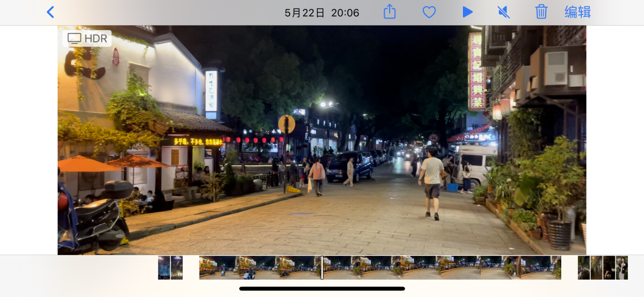Go back using the top-left chevron
This screenshot has height=297, width=644.
point(50,12)
